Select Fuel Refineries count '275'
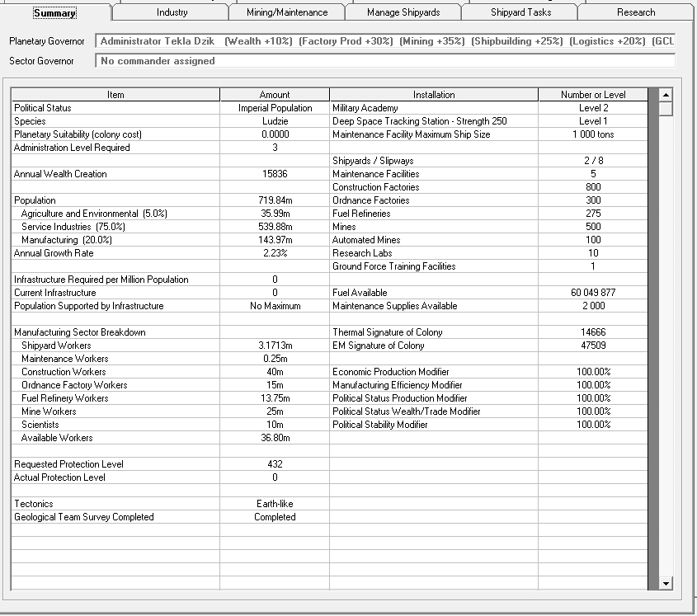Image resolution: width=697 pixels, height=616 pixels. coord(593,214)
